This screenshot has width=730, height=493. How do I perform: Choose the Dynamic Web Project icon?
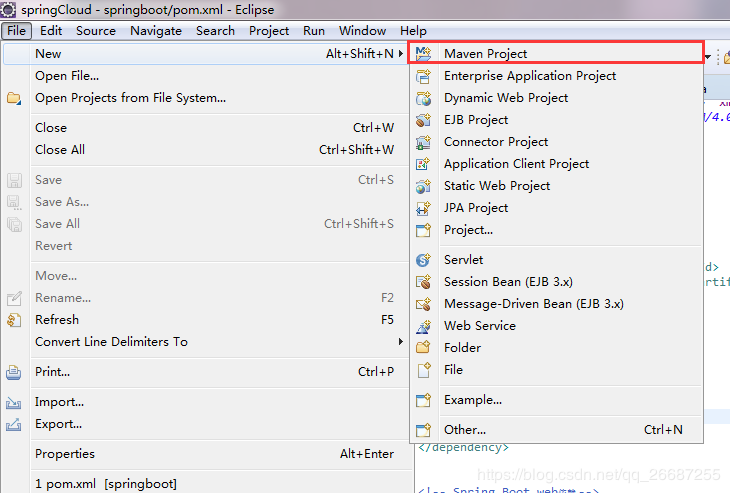[423, 98]
